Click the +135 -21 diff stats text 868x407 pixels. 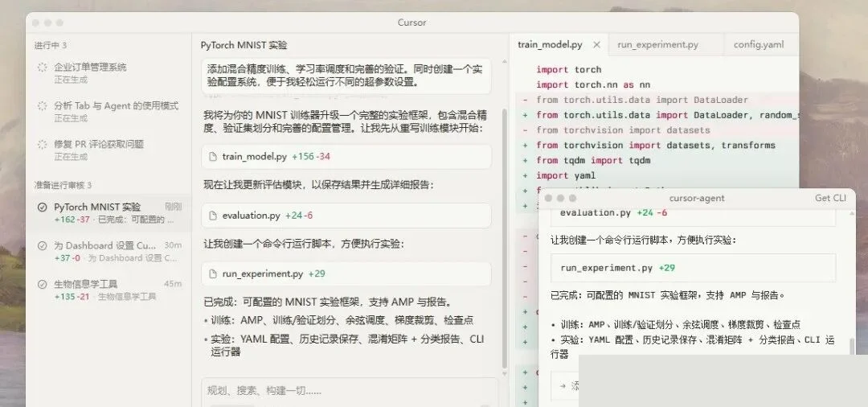pos(72,296)
